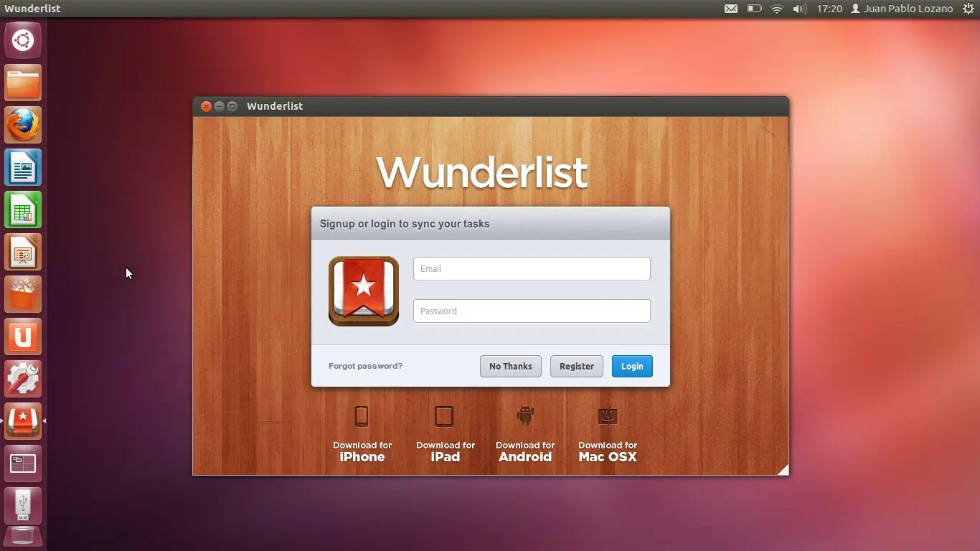Launch Firefox web browser

click(23, 125)
